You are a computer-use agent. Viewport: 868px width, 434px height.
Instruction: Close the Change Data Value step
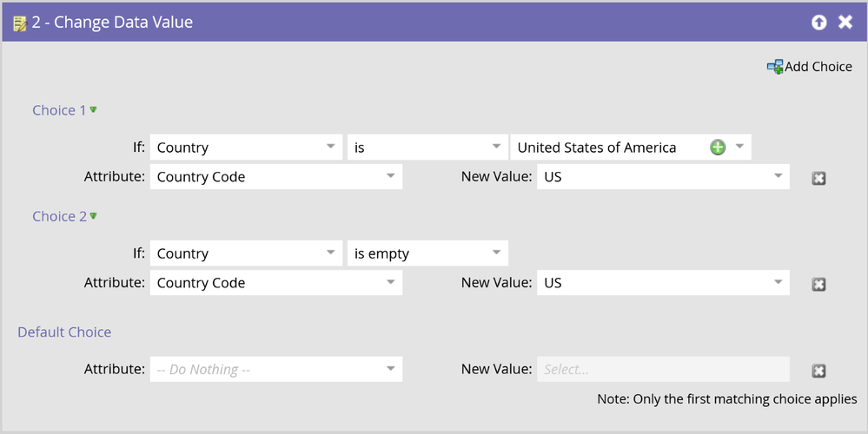[845, 23]
